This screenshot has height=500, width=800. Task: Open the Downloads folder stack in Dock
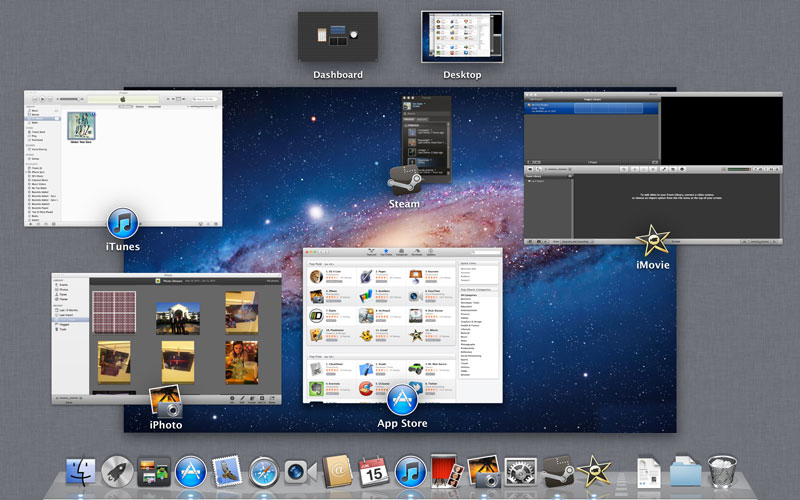tap(685, 472)
